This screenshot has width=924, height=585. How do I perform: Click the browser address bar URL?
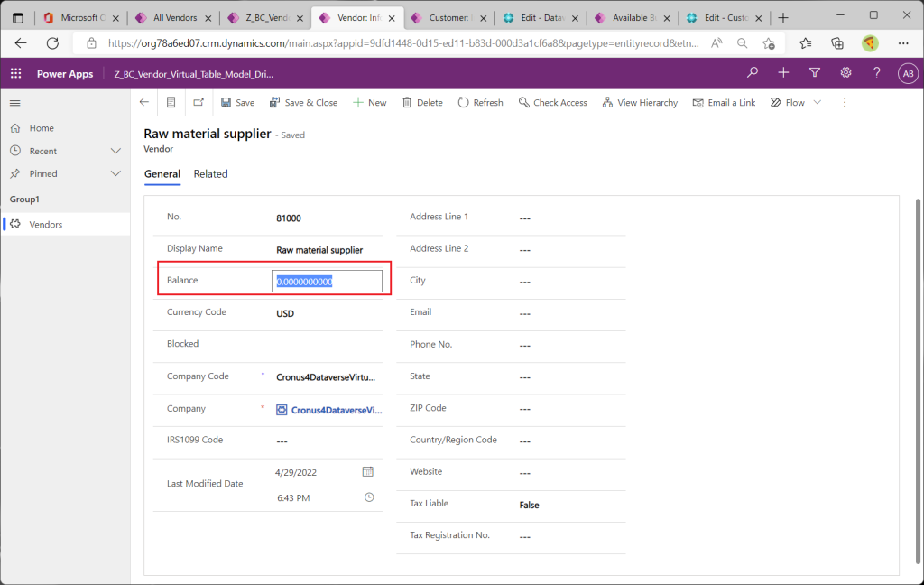403,43
